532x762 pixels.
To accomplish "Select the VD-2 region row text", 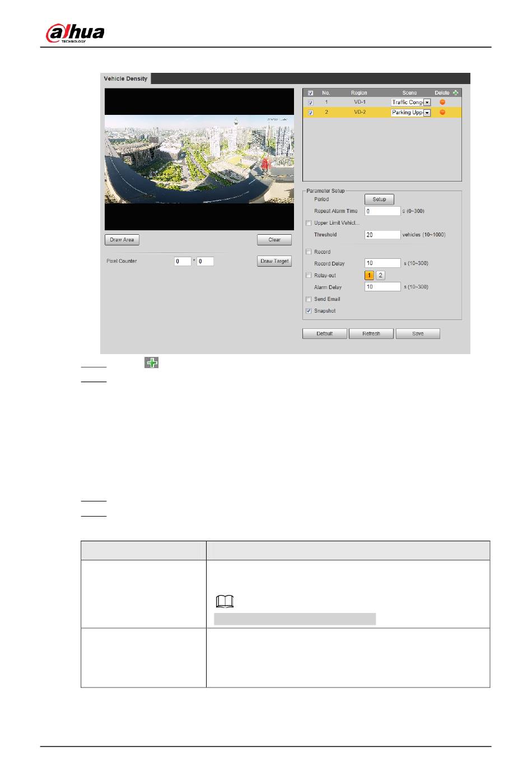I will point(360,113).
